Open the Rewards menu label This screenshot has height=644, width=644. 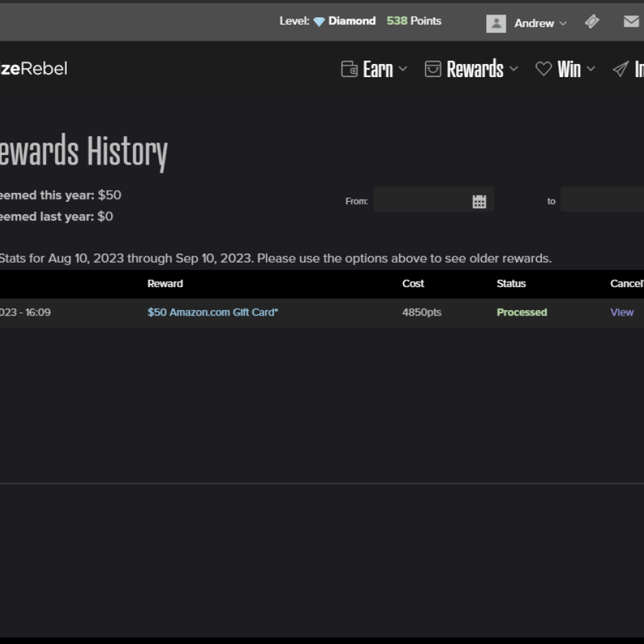[475, 69]
